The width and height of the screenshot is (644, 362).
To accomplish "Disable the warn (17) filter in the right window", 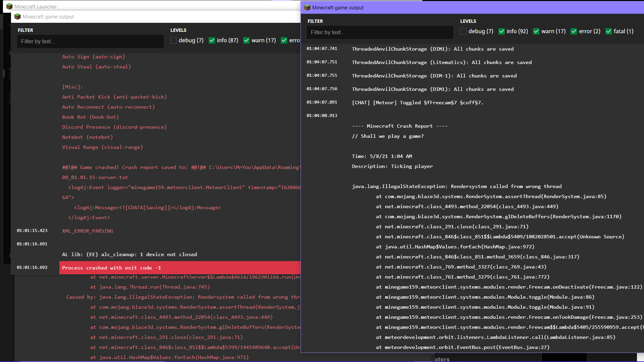I will coord(537,31).
